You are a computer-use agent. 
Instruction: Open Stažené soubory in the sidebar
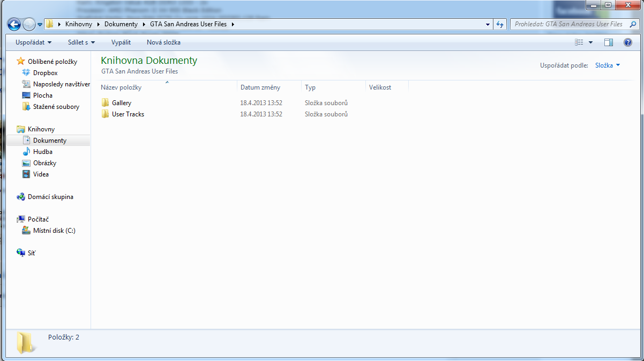56,106
